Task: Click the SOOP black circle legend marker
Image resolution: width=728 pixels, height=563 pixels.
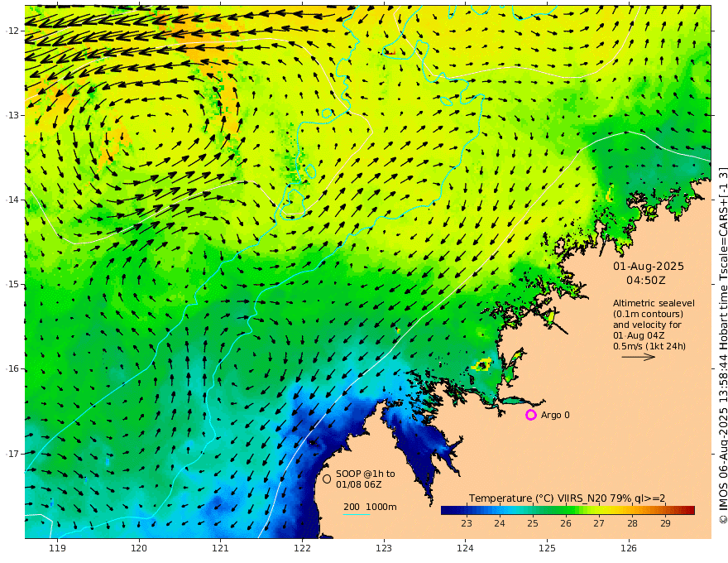Action: tap(327, 479)
